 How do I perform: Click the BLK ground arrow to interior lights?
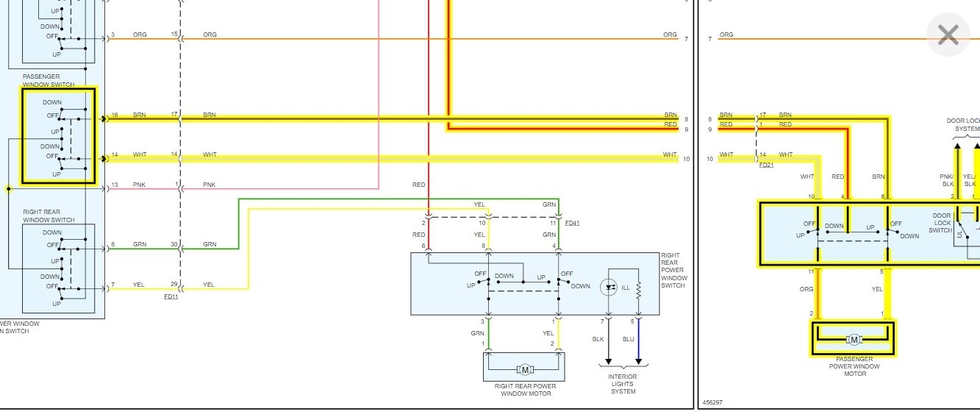pyautogui.click(x=608, y=361)
